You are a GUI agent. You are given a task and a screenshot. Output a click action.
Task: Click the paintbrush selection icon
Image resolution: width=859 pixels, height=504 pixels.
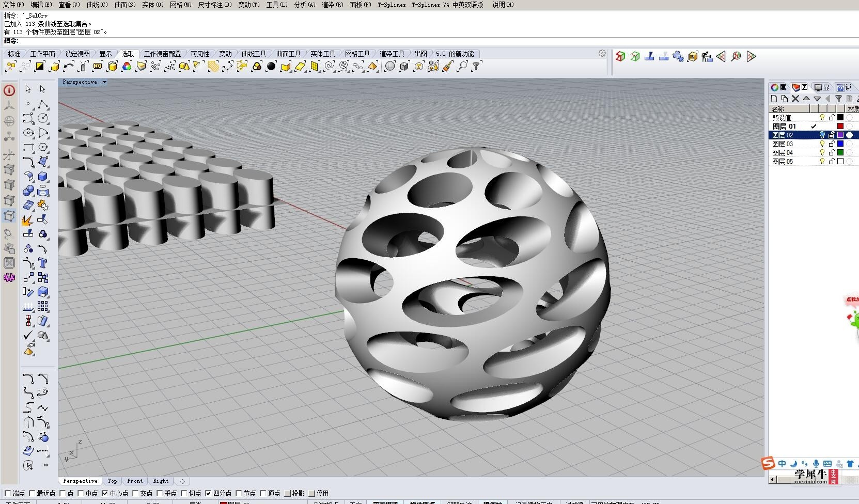pos(448,66)
